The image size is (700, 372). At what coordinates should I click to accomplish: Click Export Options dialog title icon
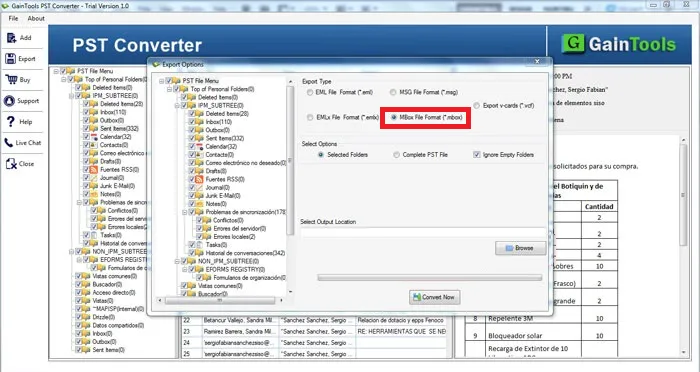(156, 64)
